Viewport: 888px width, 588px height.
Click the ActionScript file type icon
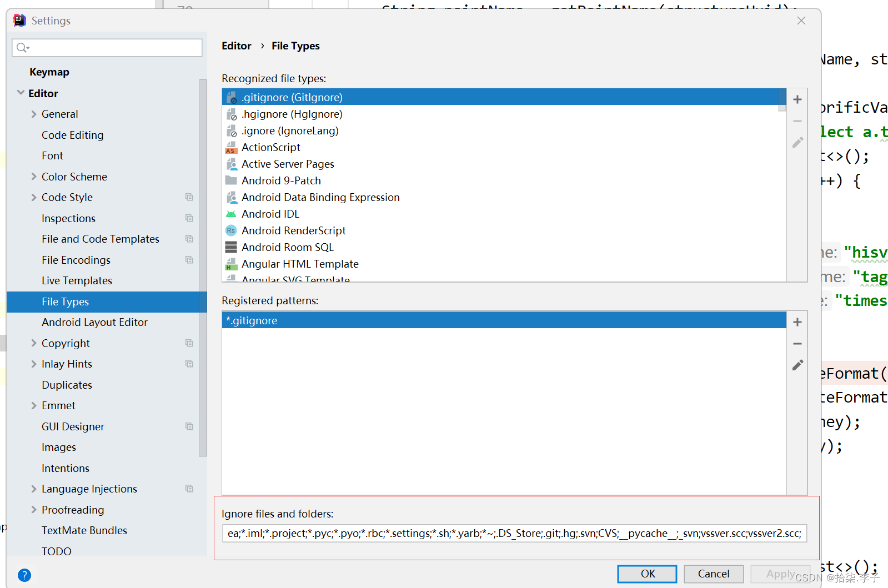[231, 148]
